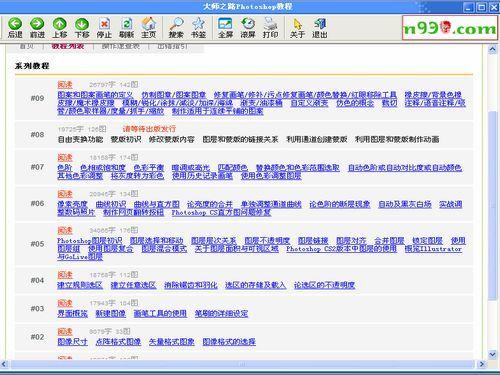Open 曲线初识 link
This screenshot has height=375, width=500.
pyautogui.click(x=111, y=204)
